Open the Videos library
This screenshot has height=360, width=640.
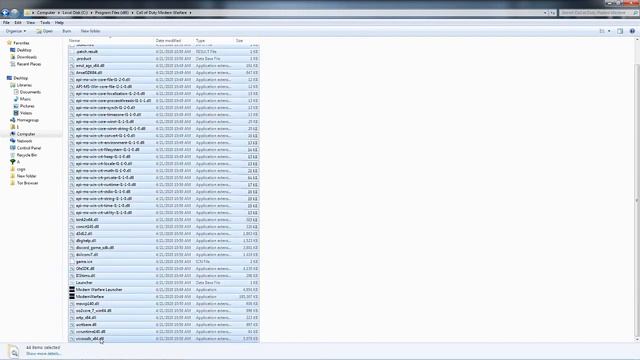[x=26, y=113]
